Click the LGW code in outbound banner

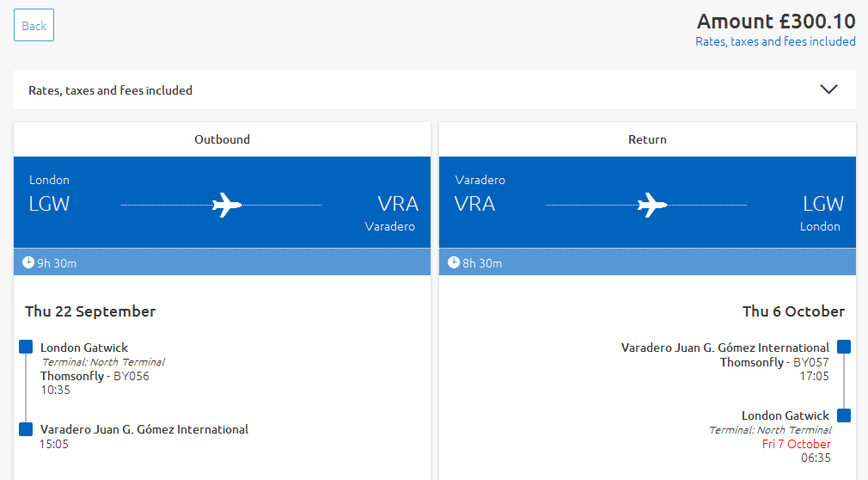pyautogui.click(x=49, y=204)
